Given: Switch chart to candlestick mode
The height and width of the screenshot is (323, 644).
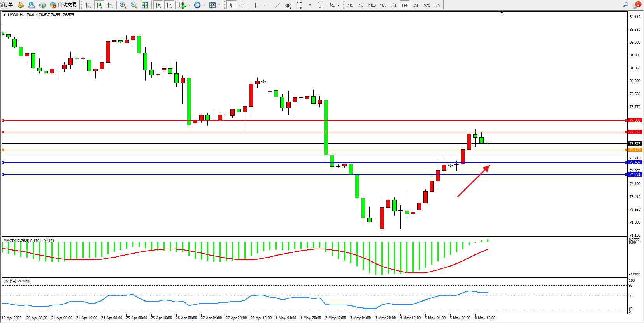Looking at the screenshot, I should point(99,5).
